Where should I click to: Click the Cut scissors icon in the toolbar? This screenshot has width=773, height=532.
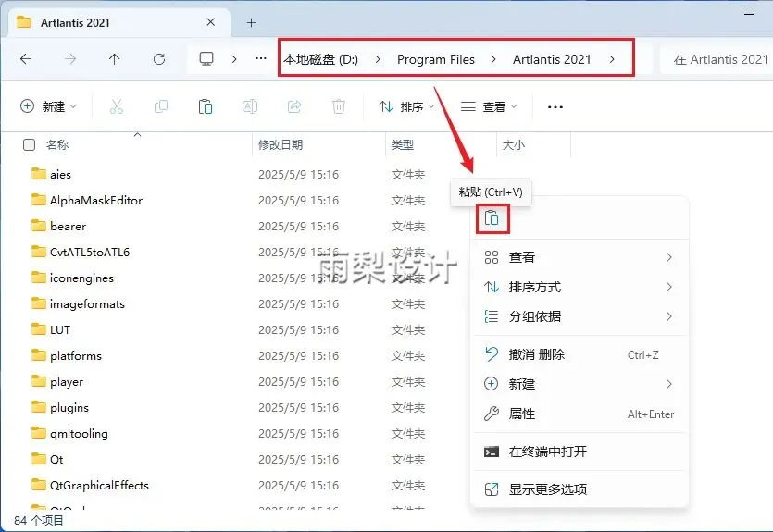point(117,106)
